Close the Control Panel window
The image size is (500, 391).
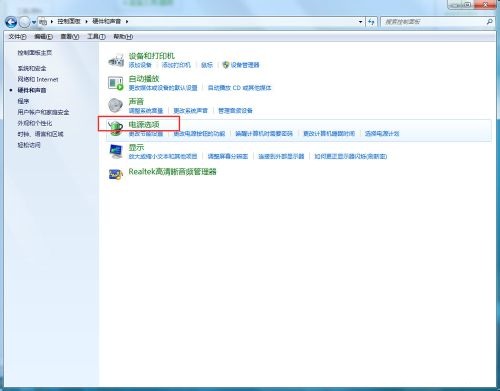[485, 4]
